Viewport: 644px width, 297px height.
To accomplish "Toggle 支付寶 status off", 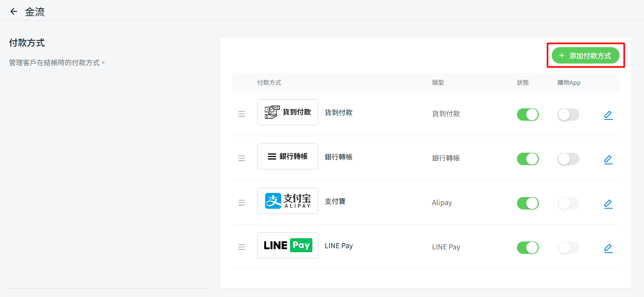I will tap(527, 203).
